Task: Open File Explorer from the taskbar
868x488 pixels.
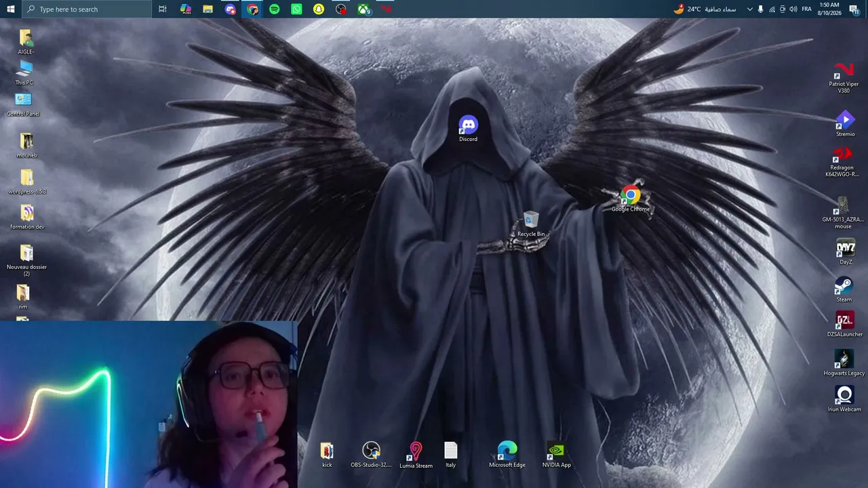Action: [208, 9]
